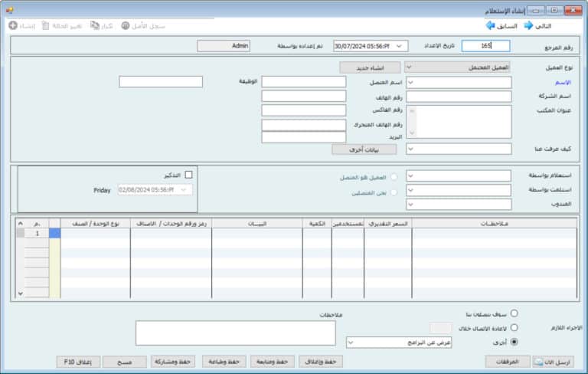
Task: Enable the Reminder (التذكير) checkbox
Action: (x=189, y=175)
